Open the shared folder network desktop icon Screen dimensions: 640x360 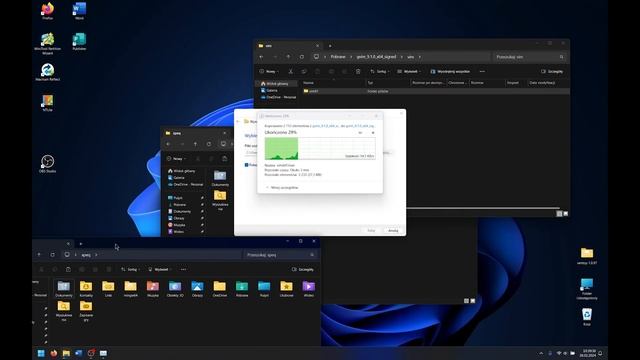pos(587,288)
